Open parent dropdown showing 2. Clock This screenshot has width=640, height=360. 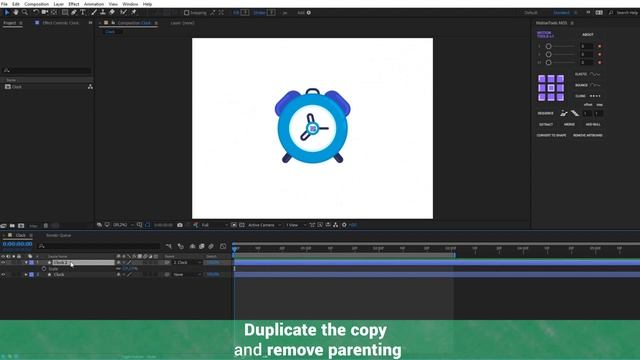[x=187, y=262]
